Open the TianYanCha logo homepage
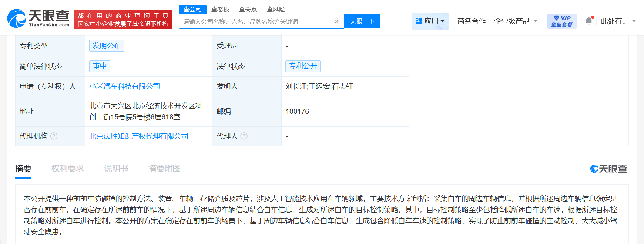The image size is (644, 244). click(38, 18)
